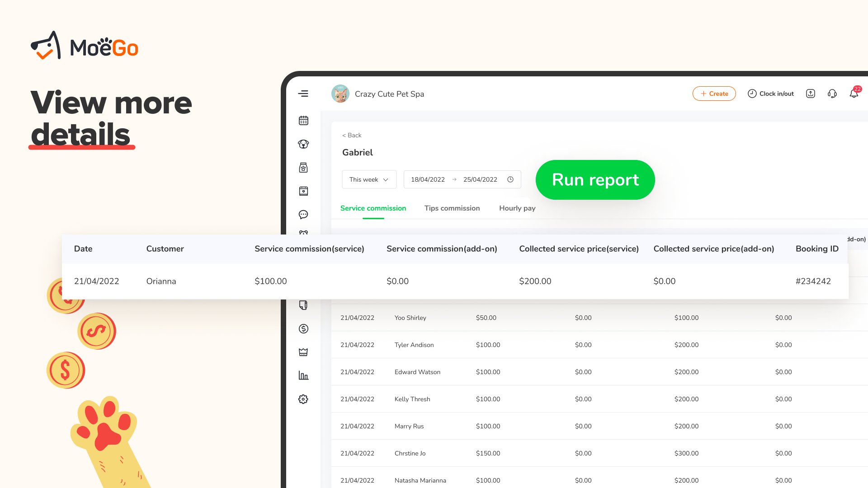The height and width of the screenshot is (488, 868).
Task: Expand the This week dropdown
Action: click(369, 179)
